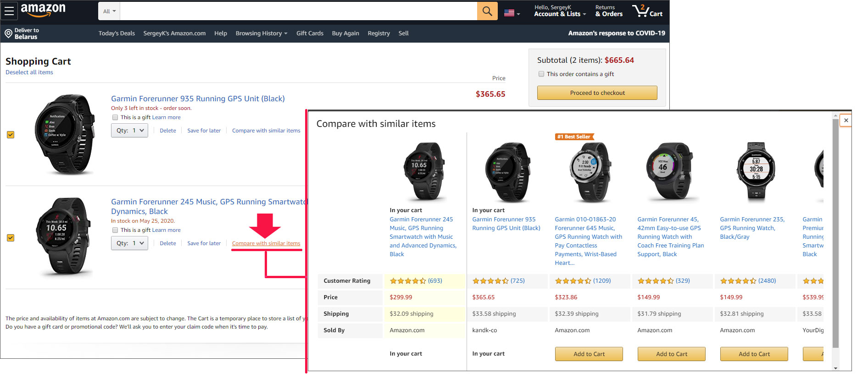
Task: Uncheck the Forerunner 935 item checkbox
Action: coord(11,135)
